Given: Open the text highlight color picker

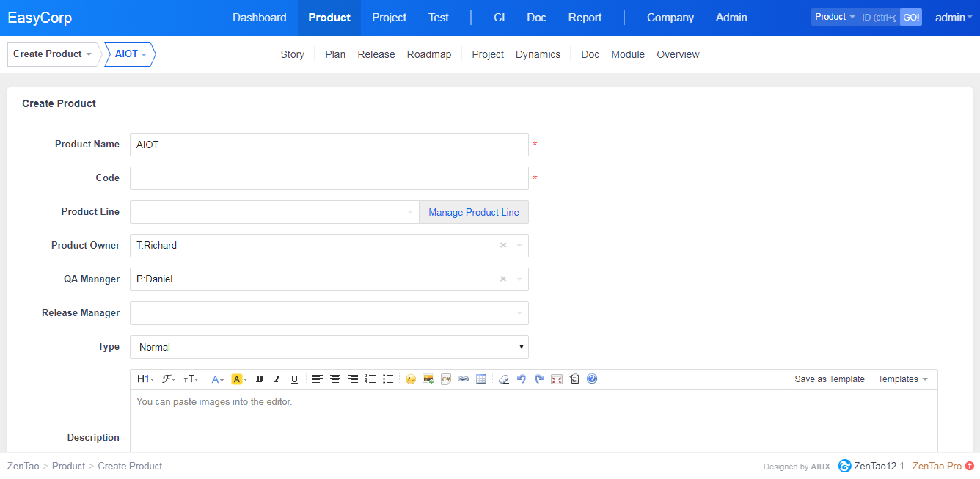Looking at the screenshot, I should point(239,379).
